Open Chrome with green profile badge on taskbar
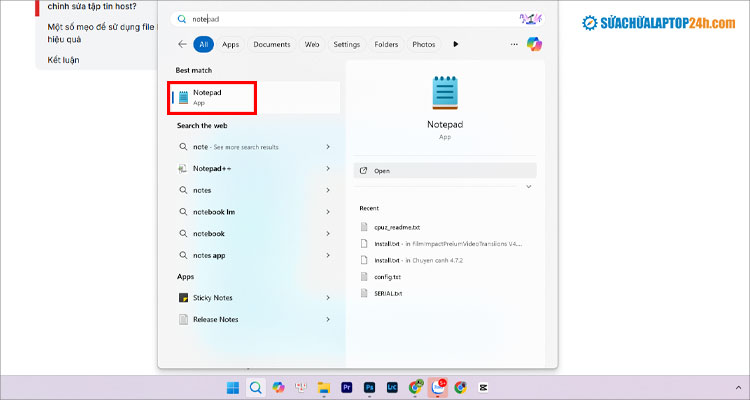The height and width of the screenshot is (400, 750). coord(415,387)
